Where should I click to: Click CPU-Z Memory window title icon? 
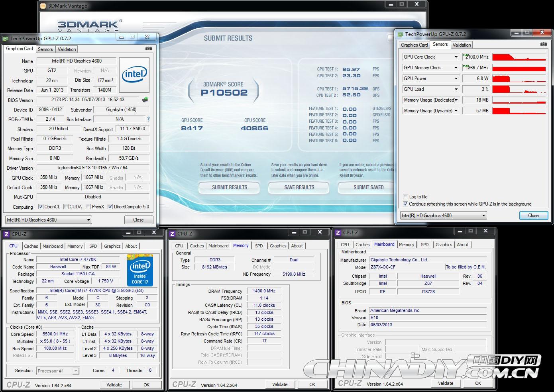172,233
